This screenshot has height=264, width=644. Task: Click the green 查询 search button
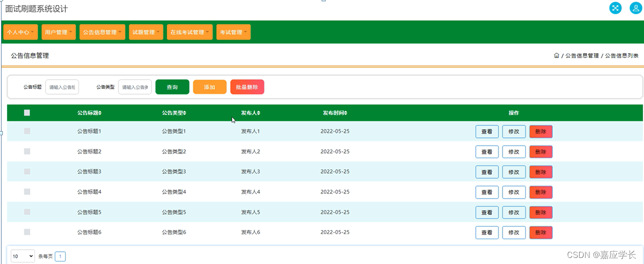tap(172, 87)
